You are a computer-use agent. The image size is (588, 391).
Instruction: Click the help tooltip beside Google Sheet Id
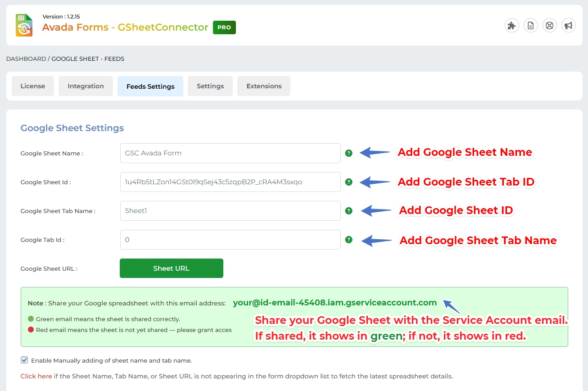click(x=349, y=182)
